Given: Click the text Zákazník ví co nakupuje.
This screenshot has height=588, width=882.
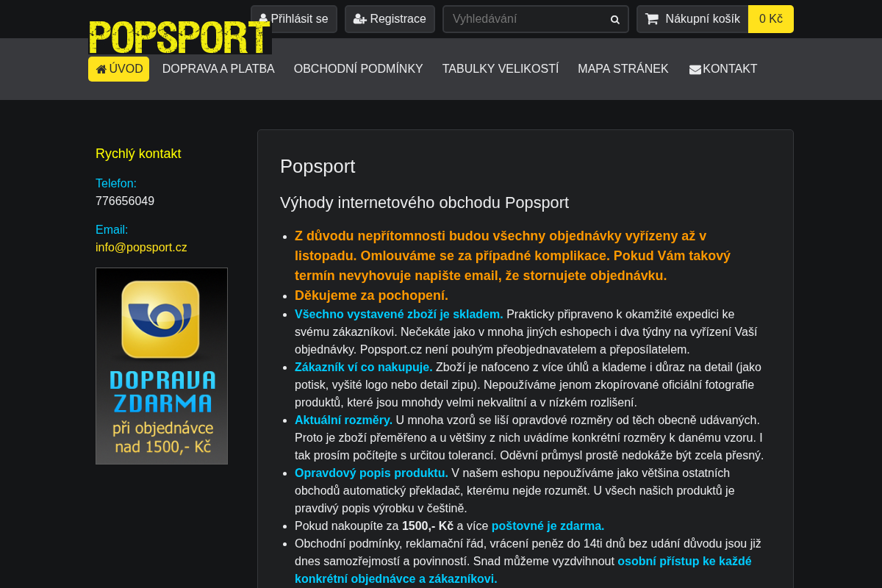Looking at the screenshot, I should point(364,367).
